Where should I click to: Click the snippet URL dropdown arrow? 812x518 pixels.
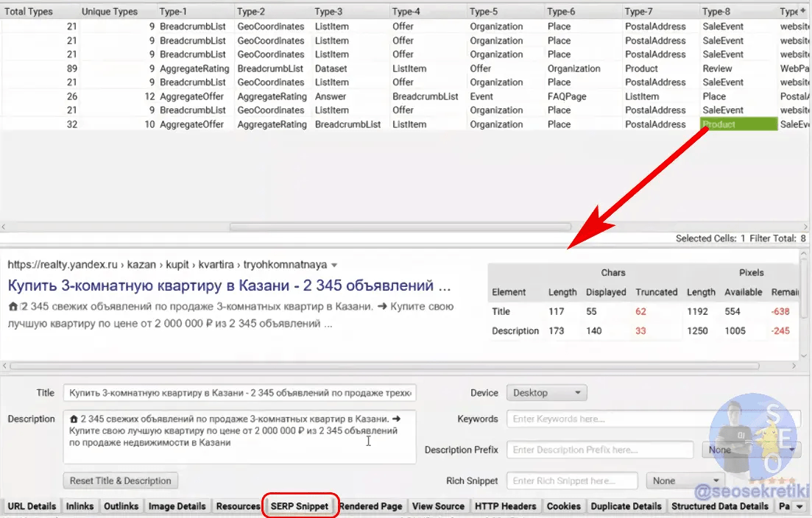(334, 265)
